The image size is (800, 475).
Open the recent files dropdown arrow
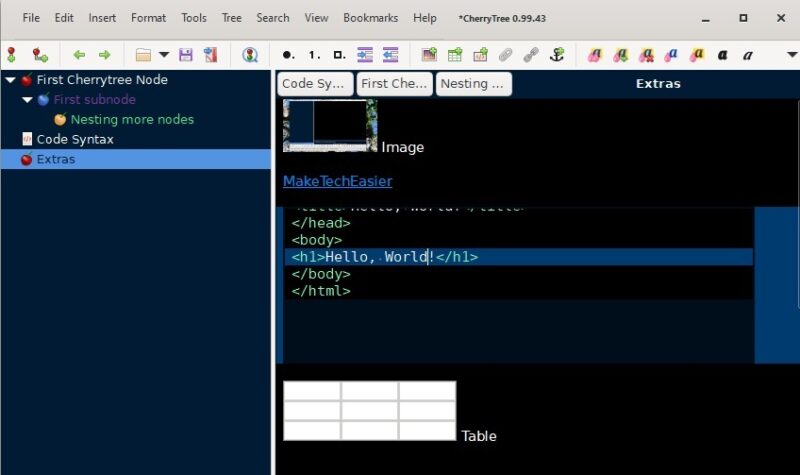tap(164, 54)
